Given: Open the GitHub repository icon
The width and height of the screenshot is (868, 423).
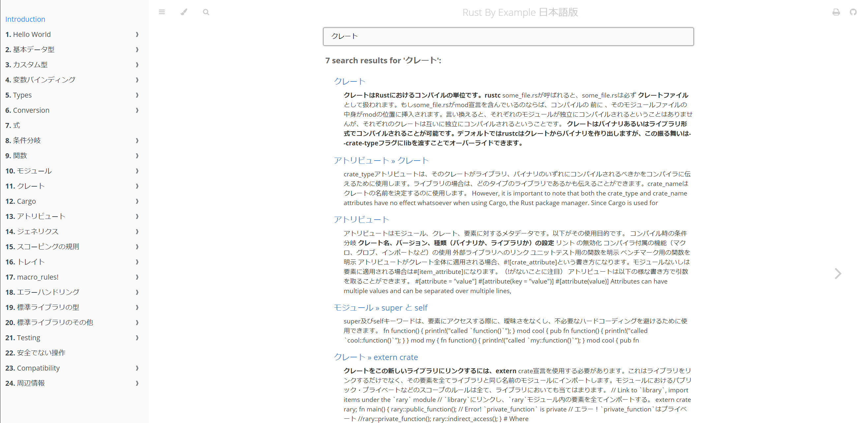Looking at the screenshot, I should [x=853, y=12].
